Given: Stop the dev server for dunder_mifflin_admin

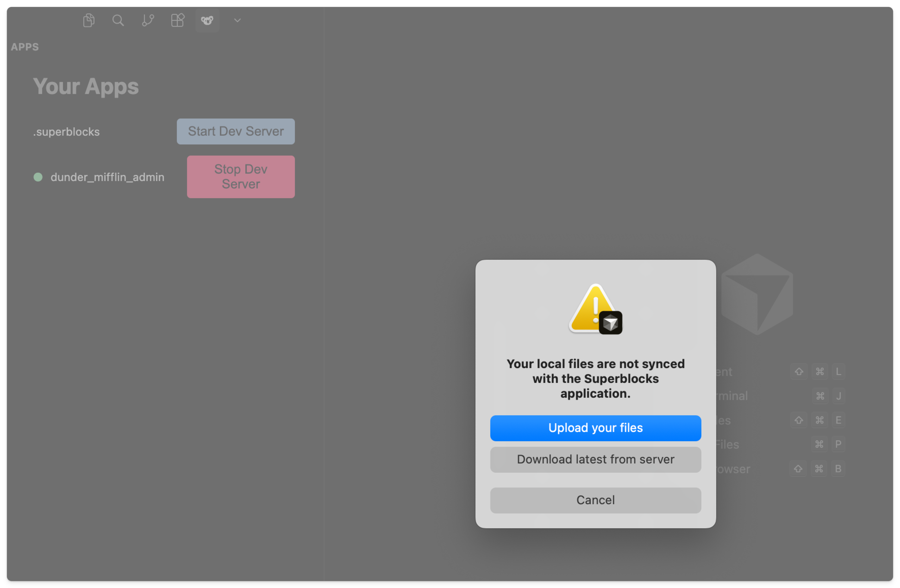Looking at the screenshot, I should 241,177.
